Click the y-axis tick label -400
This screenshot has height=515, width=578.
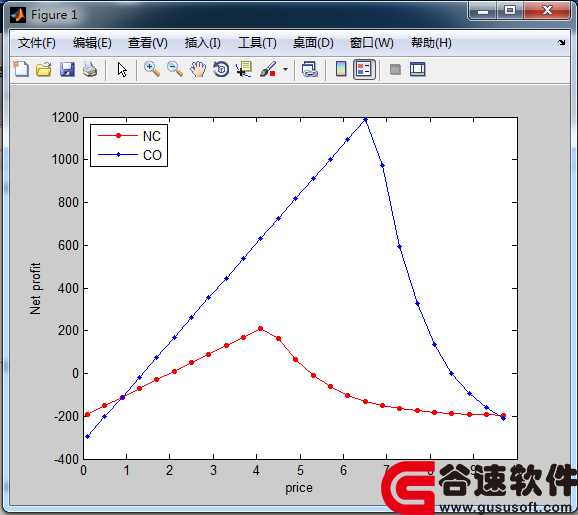coord(66,460)
